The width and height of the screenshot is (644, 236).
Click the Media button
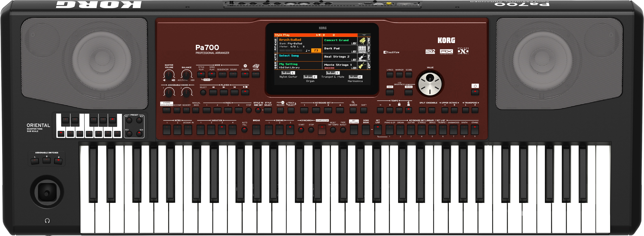[256, 75]
